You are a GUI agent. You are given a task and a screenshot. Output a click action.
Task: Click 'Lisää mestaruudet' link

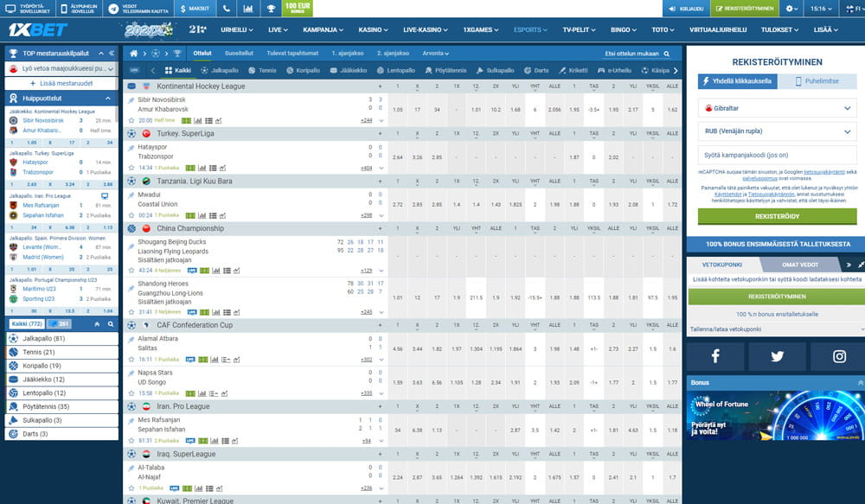click(x=61, y=83)
